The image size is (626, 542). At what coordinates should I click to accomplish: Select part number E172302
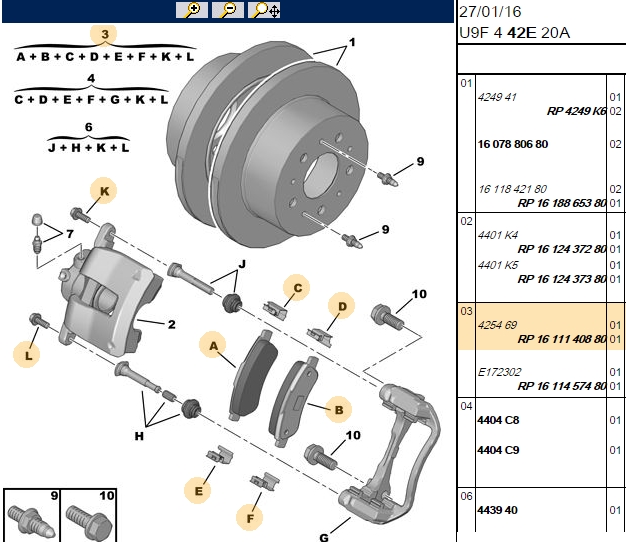[x=499, y=372]
